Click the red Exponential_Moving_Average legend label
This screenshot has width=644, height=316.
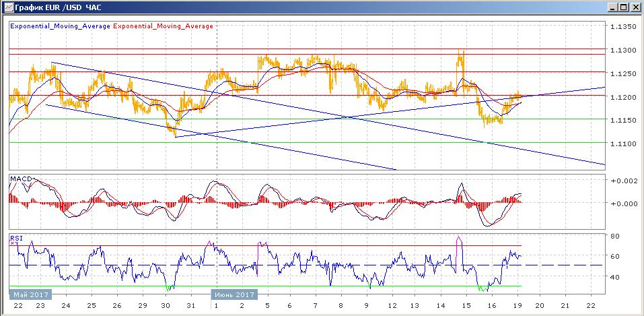pos(164,26)
